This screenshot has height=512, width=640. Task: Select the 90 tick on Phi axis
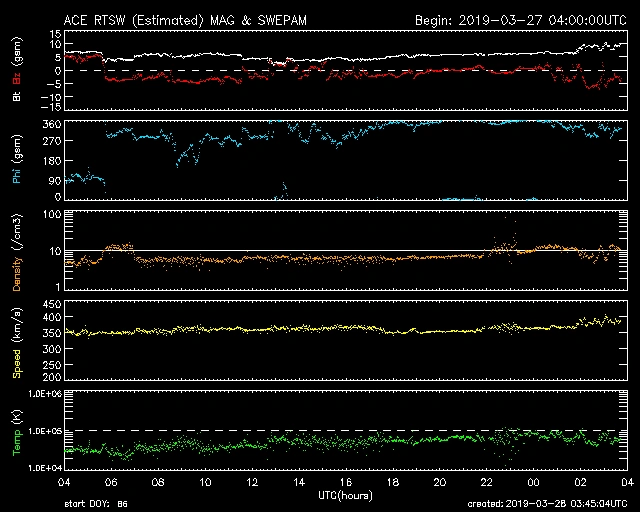55,180
